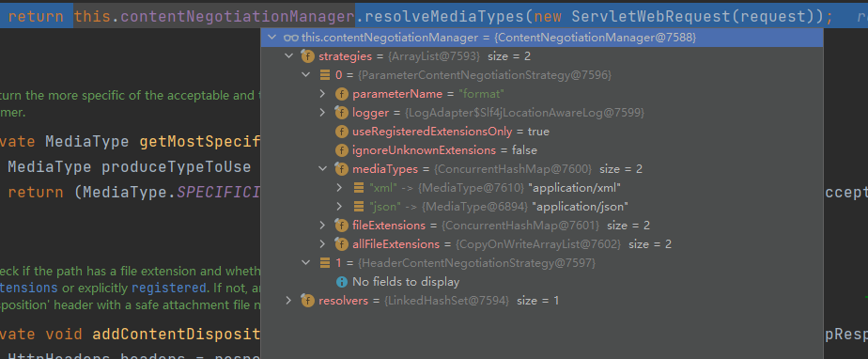Click the array element icon of entry 1
The width and height of the screenshot is (868, 359).
pos(324,262)
